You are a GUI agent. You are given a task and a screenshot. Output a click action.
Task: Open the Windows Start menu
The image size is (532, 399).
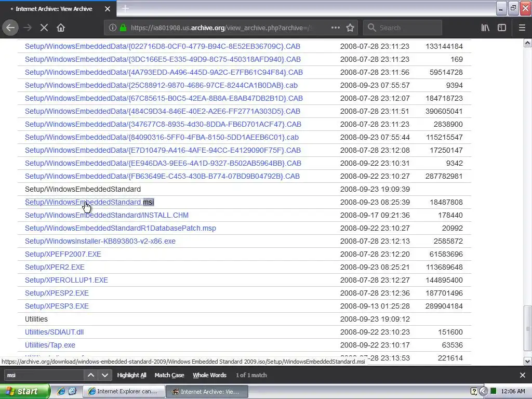[x=24, y=391]
